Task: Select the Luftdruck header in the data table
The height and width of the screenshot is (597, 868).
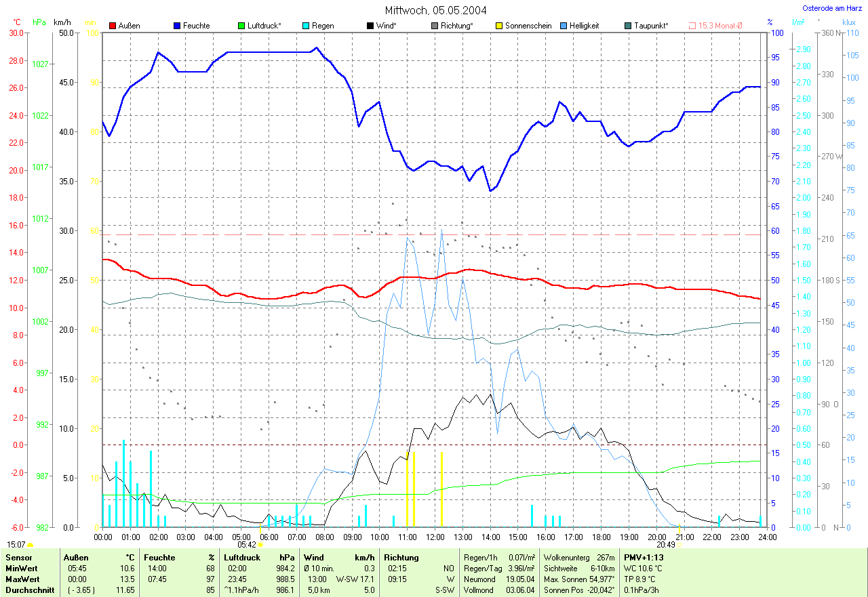Action: coord(242,557)
